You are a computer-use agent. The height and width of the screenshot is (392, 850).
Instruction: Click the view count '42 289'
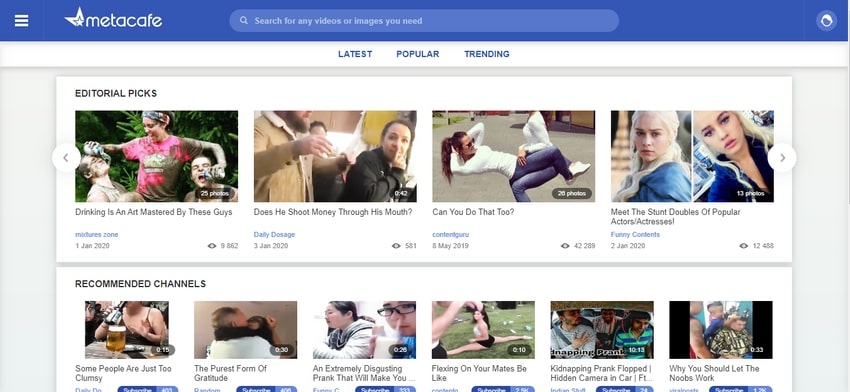[x=584, y=246]
